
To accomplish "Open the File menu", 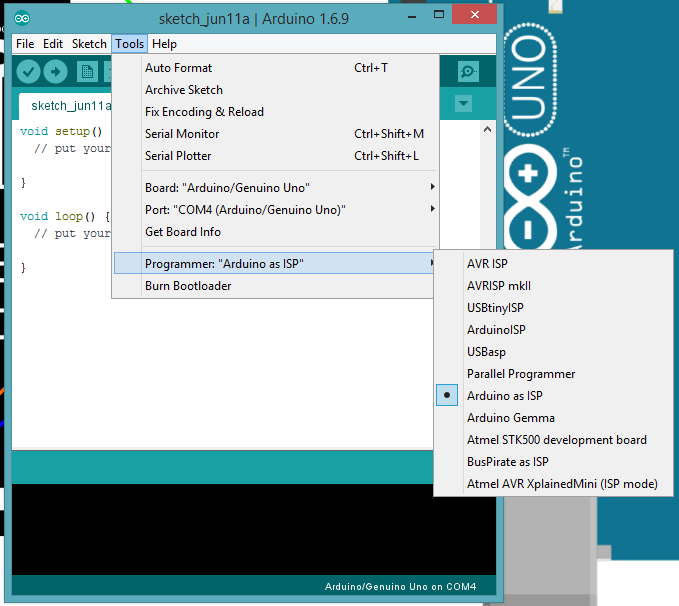I will (25, 44).
